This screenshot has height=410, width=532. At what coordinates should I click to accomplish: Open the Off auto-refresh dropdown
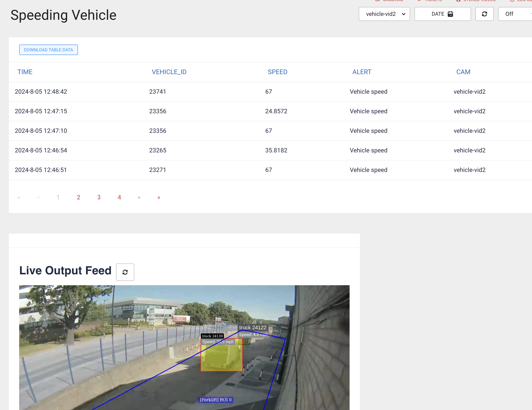[x=514, y=14]
